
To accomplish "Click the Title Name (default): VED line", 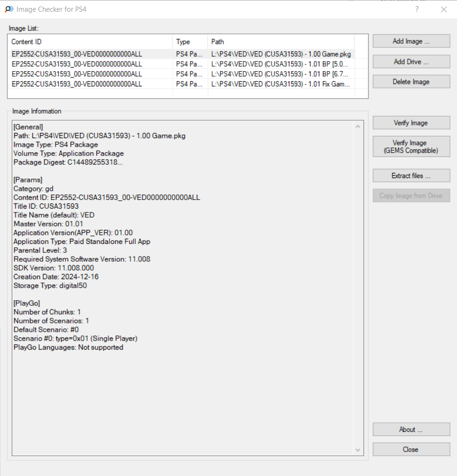I will [54, 215].
